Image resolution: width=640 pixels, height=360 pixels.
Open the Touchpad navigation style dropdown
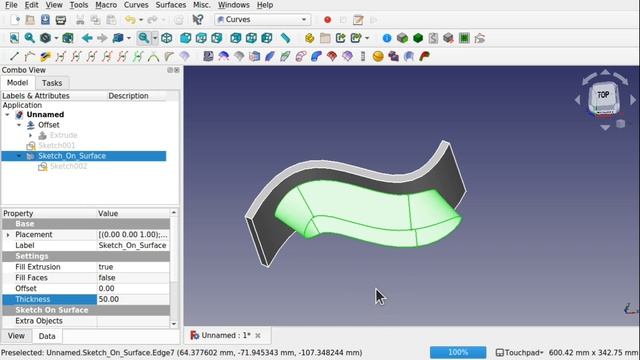tap(520, 352)
